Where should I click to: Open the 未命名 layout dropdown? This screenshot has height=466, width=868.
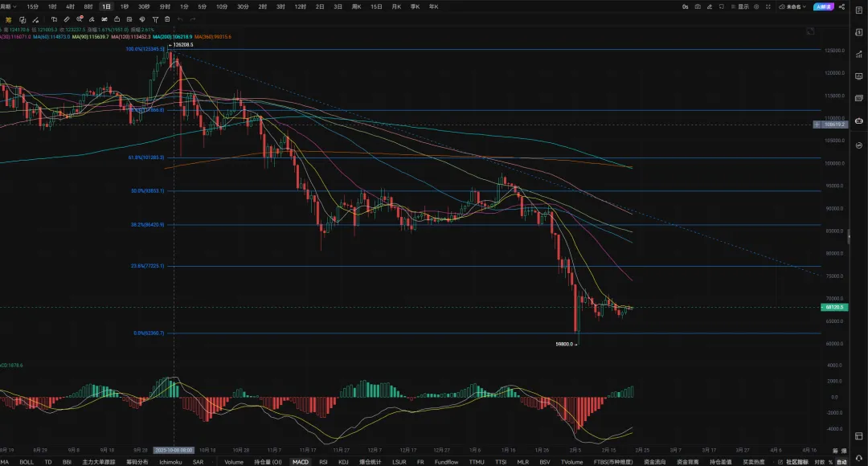point(794,6)
